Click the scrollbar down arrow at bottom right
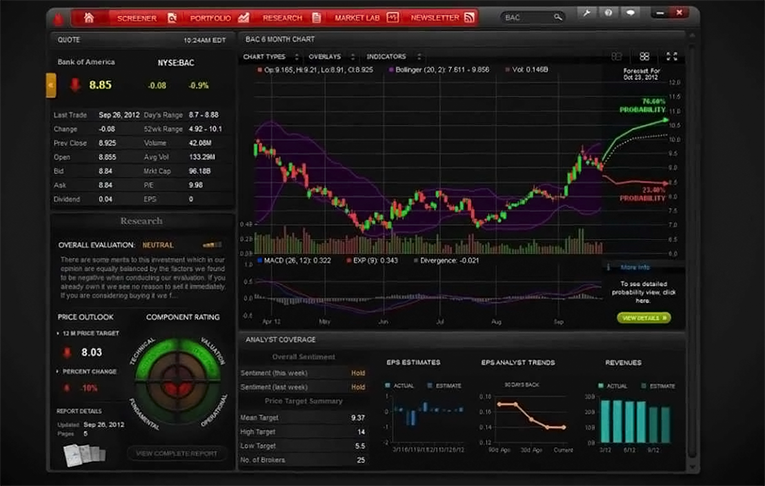The height and width of the screenshot is (486, 765). tap(692, 467)
